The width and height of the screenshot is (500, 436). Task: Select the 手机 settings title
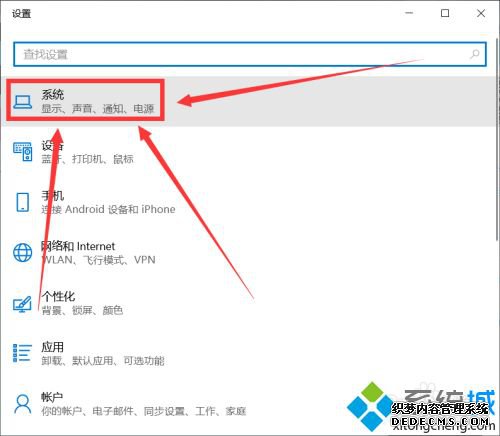click(x=53, y=196)
